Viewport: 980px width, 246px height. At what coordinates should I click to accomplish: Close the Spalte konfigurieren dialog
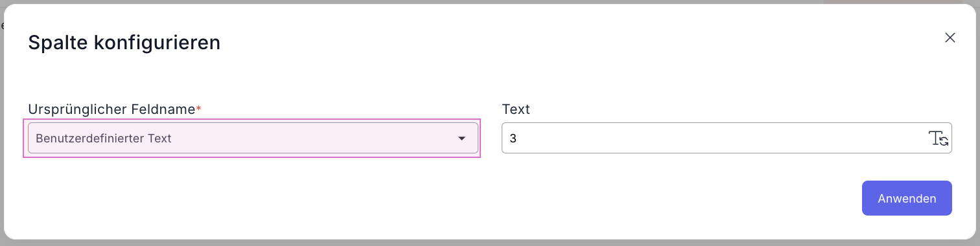tap(950, 38)
